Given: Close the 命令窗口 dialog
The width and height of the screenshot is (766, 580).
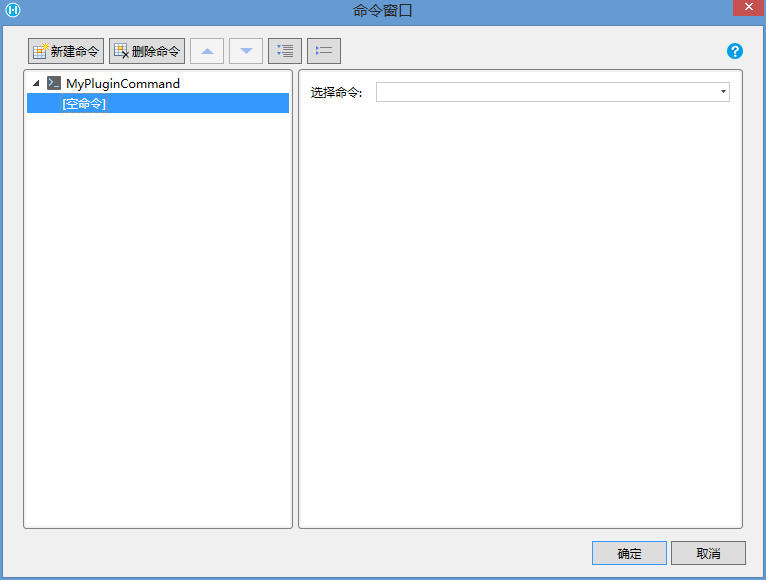Looking at the screenshot, I should 748,7.
